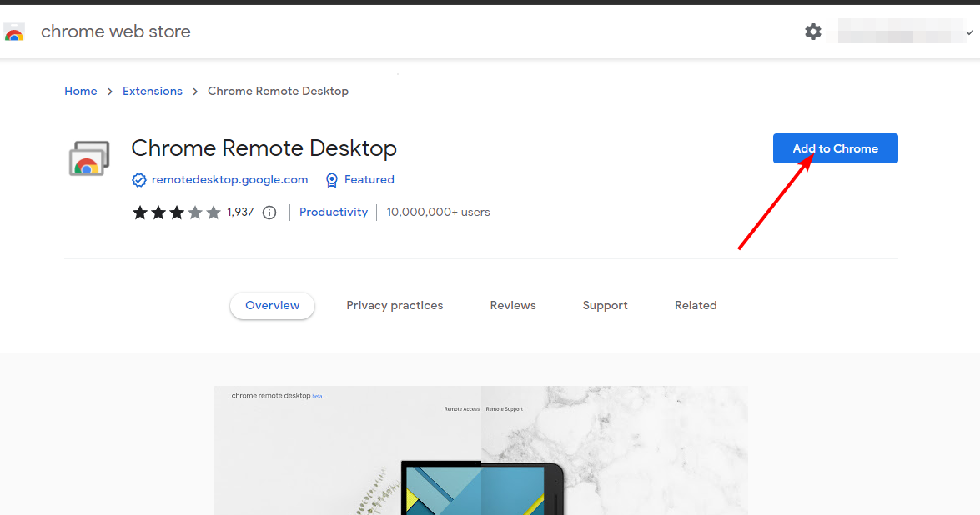The image size is (980, 515).
Task: Click the Chrome Remote Desktop extension icon
Action: tap(88, 158)
